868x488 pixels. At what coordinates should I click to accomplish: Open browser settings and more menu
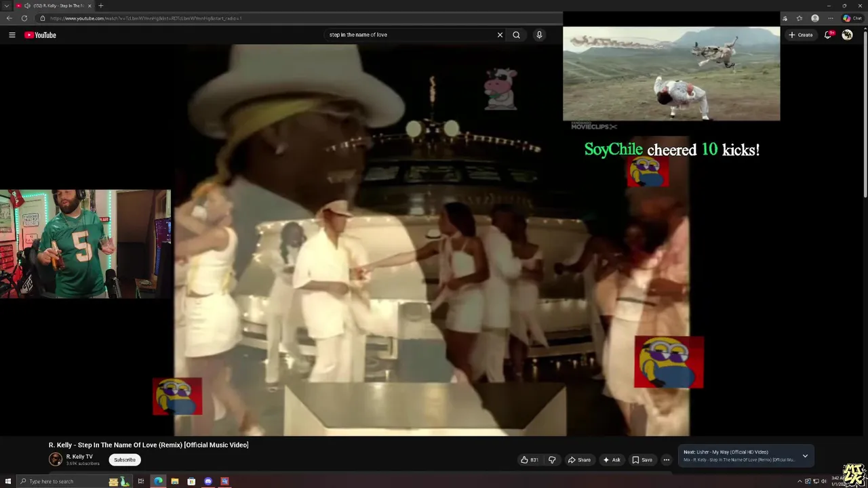(x=831, y=18)
